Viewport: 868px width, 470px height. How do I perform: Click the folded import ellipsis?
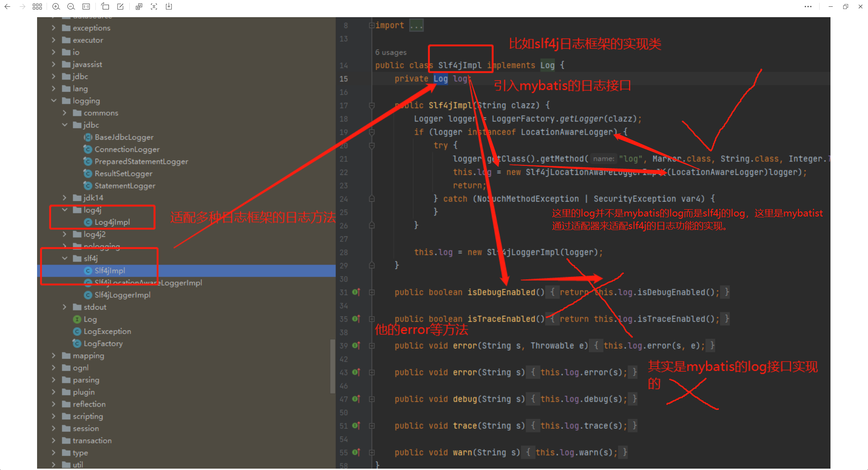[x=416, y=26]
